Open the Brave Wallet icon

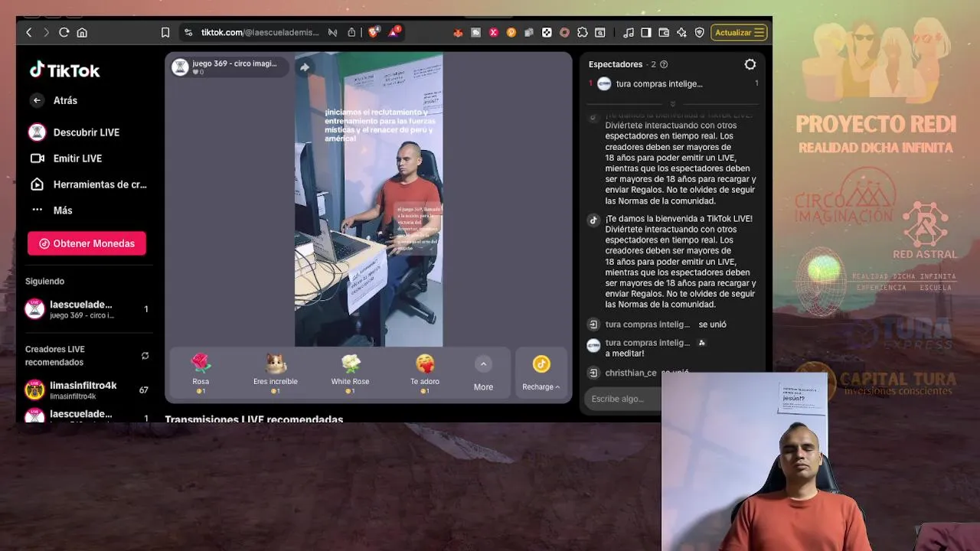664,32
